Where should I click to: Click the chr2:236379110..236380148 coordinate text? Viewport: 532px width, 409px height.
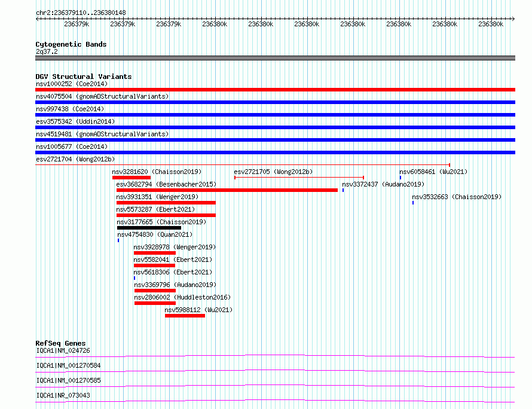[x=81, y=13]
